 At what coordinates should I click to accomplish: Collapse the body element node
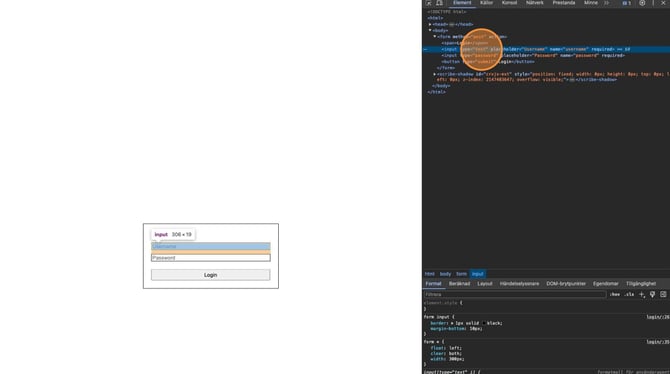point(430,30)
